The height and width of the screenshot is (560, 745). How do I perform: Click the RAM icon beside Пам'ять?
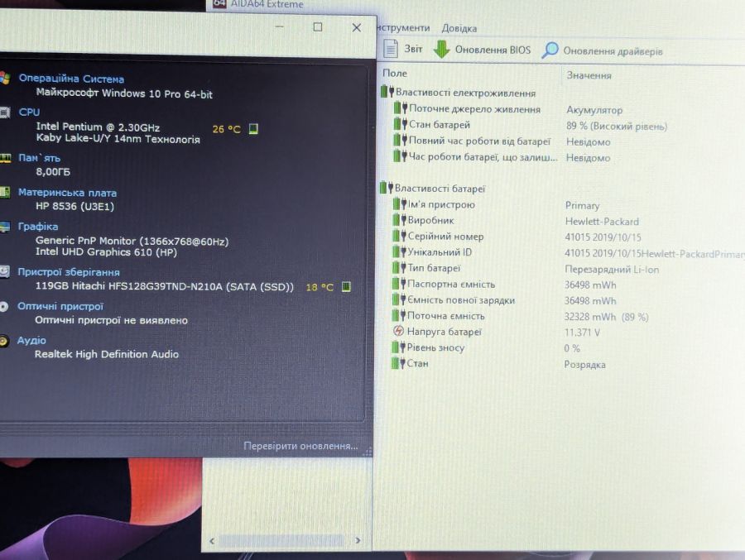(x=5, y=158)
